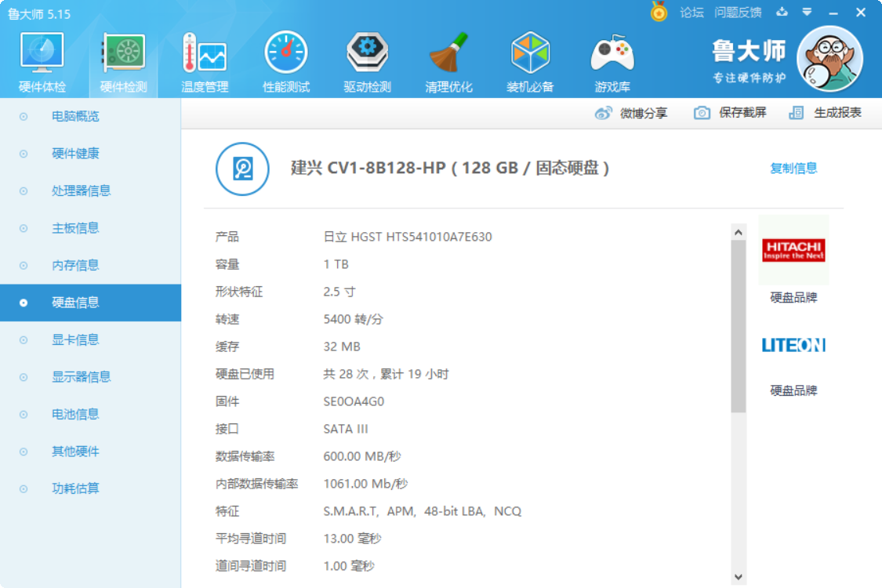Click the 鲁大师 mascot avatar
882x588 pixels.
pos(829,59)
